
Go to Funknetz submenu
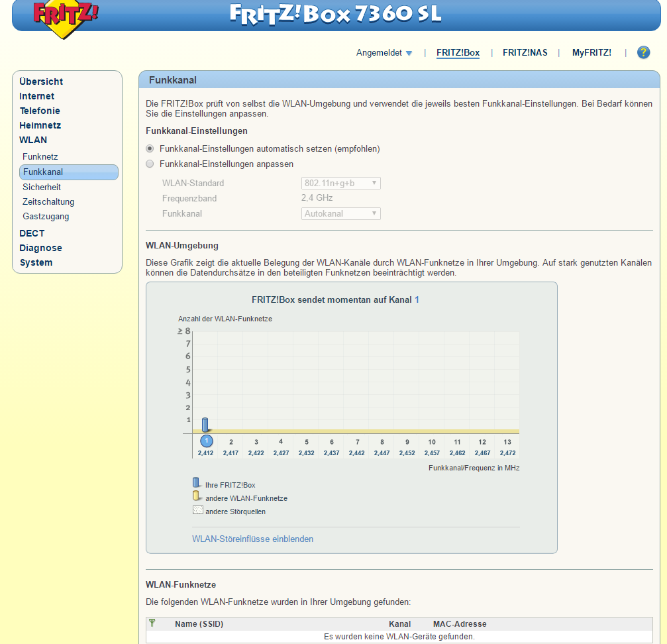click(40, 156)
